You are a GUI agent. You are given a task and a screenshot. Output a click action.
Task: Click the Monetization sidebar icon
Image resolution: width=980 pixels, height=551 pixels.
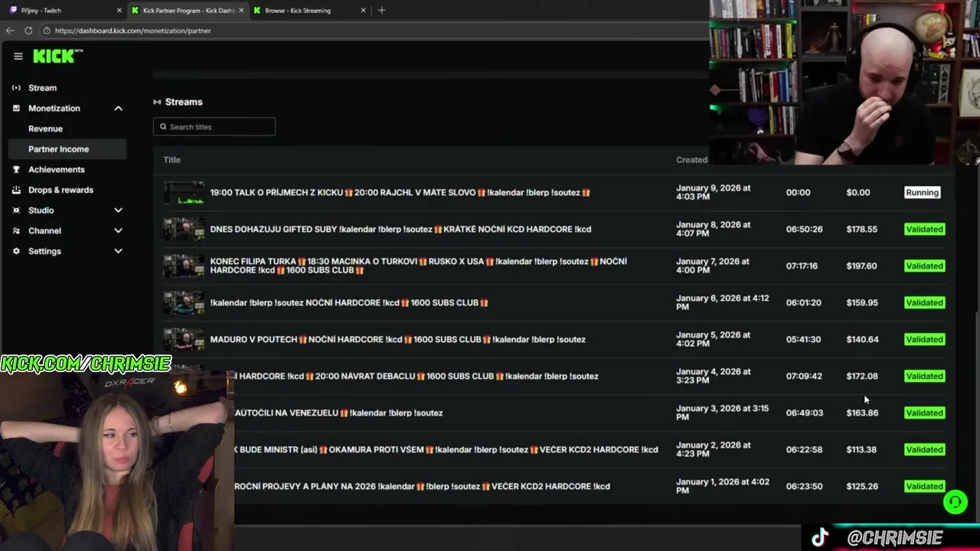[x=16, y=109]
